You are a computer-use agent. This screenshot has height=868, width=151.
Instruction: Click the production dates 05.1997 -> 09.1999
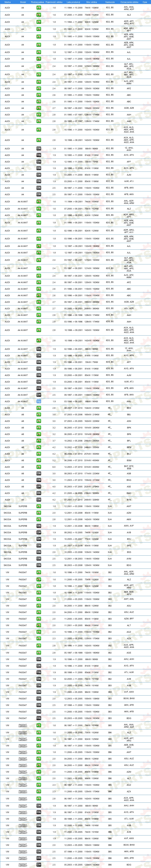coord(73,653)
